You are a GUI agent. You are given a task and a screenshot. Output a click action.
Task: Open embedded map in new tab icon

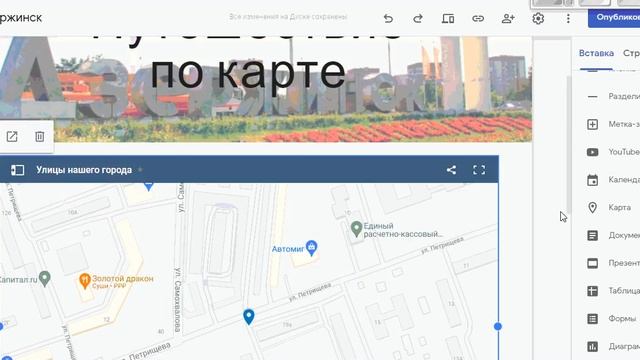12,136
